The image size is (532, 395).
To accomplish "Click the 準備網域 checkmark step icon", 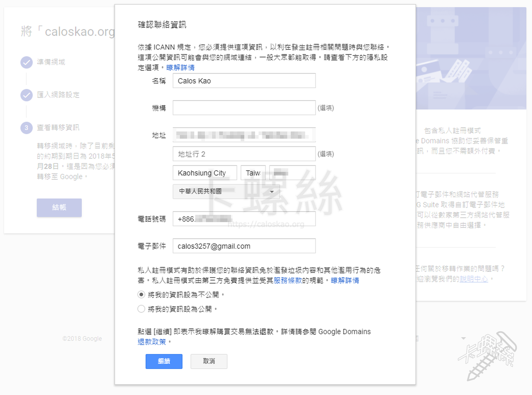I will (27, 62).
